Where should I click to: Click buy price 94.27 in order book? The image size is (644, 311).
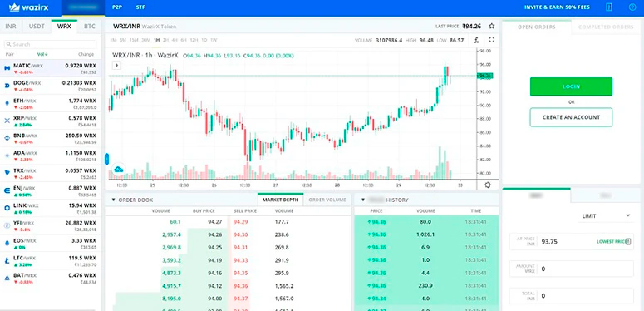point(215,222)
